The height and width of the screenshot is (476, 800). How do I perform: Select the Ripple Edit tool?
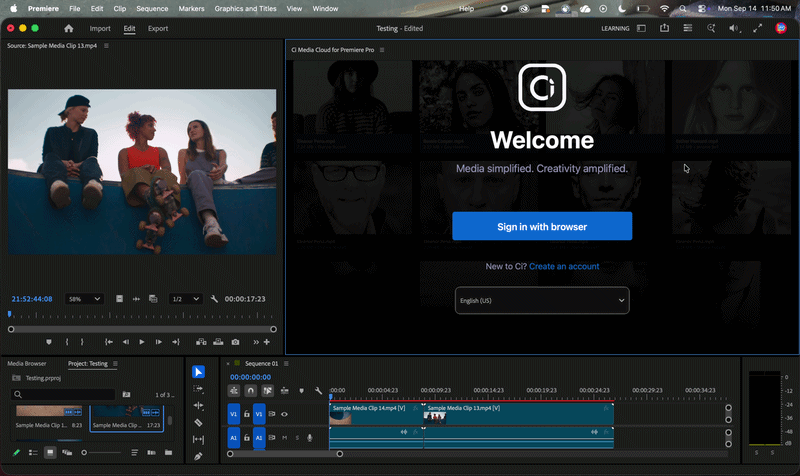tap(198, 406)
